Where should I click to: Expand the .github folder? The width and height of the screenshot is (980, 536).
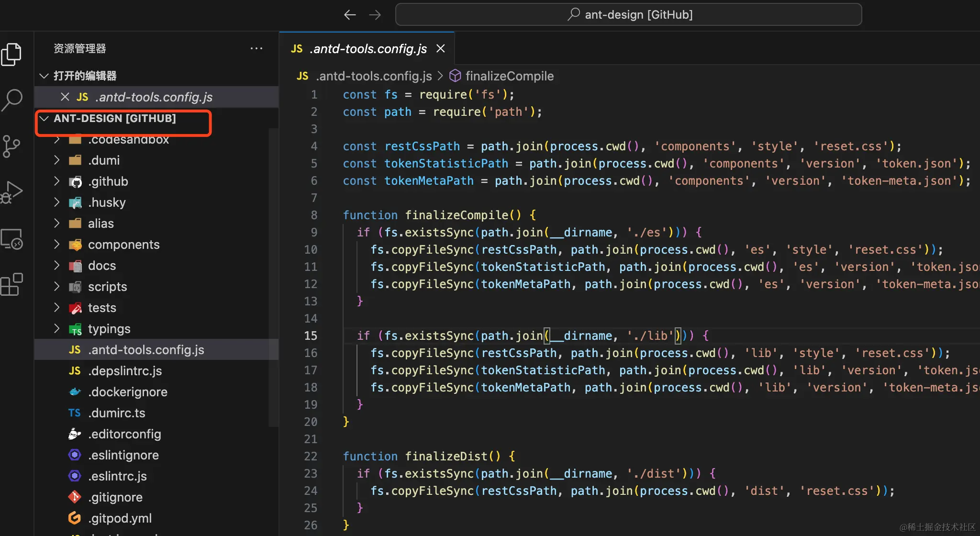(x=108, y=181)
